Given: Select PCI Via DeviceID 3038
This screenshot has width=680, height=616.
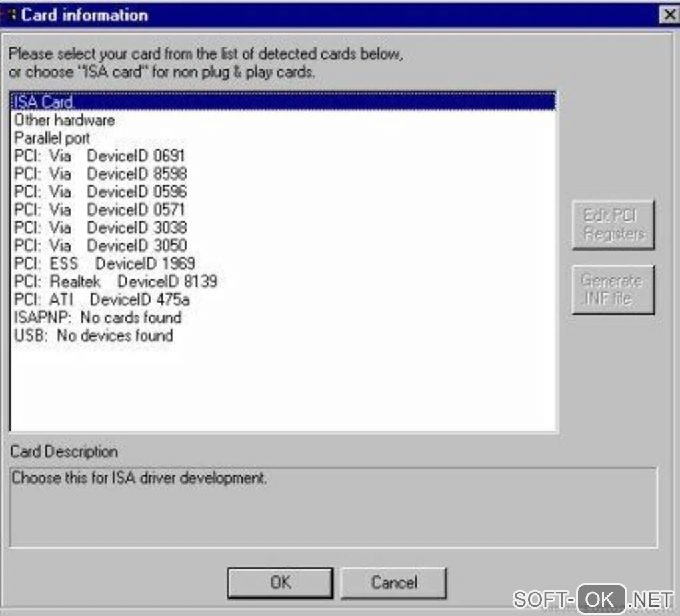Looking at the screenshot, I should point(283,228).
